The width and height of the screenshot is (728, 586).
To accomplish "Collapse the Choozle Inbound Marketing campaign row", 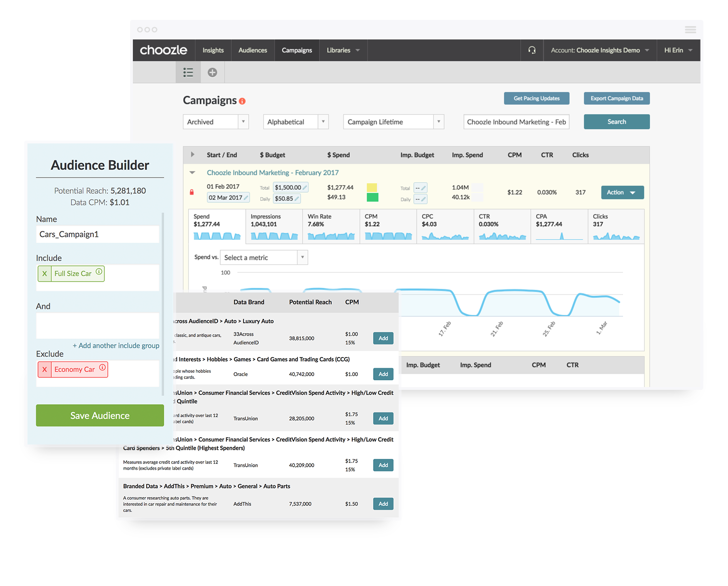I will [192, 173].
